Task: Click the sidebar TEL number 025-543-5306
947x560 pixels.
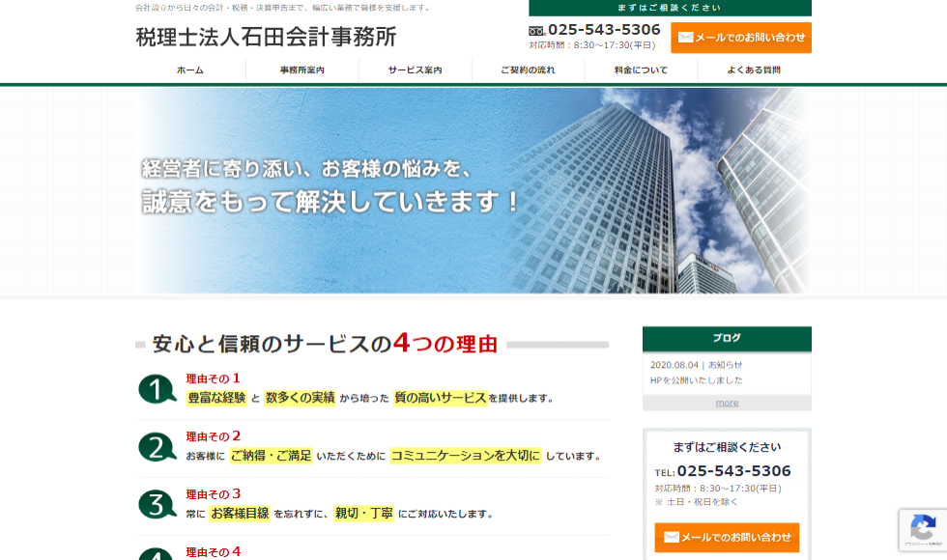Action: point(733,471)
